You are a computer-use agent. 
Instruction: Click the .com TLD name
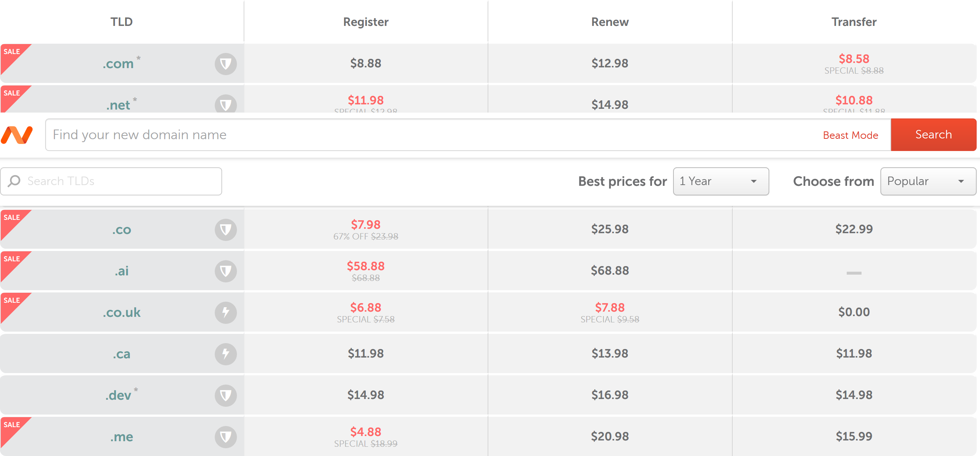(118, 64)
